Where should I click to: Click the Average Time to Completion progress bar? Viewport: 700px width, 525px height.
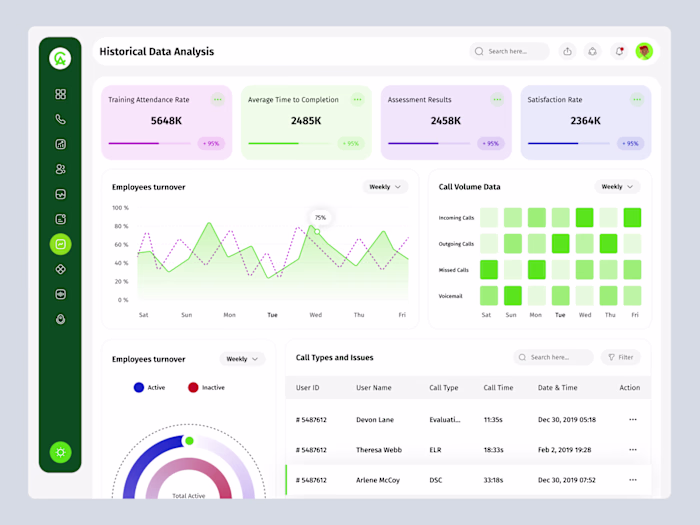(x=289, y=143)
